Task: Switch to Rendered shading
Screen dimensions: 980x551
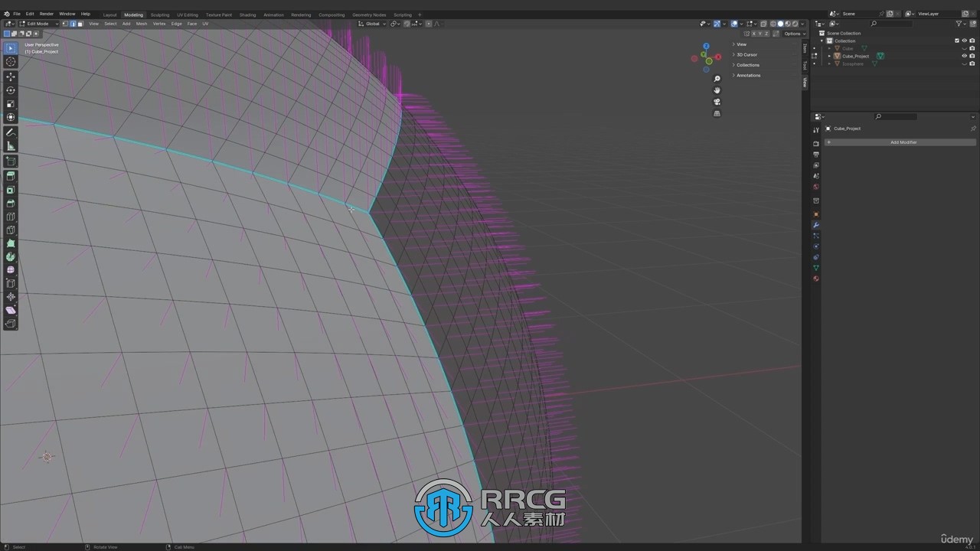Action: coord(795,24)
